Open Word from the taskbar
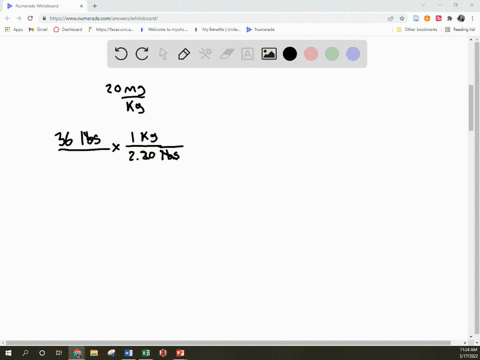Image resolution: width=480 pixels, height=360 pixels. 128,353
